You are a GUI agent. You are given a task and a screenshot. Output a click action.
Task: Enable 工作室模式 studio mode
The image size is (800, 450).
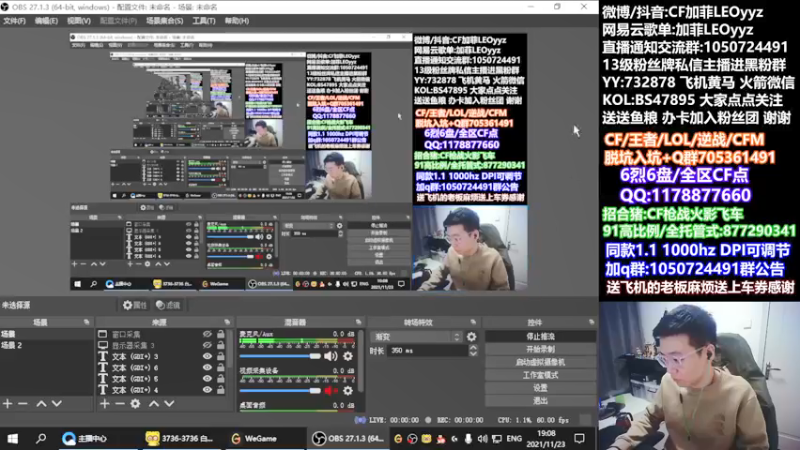[540, 375]
